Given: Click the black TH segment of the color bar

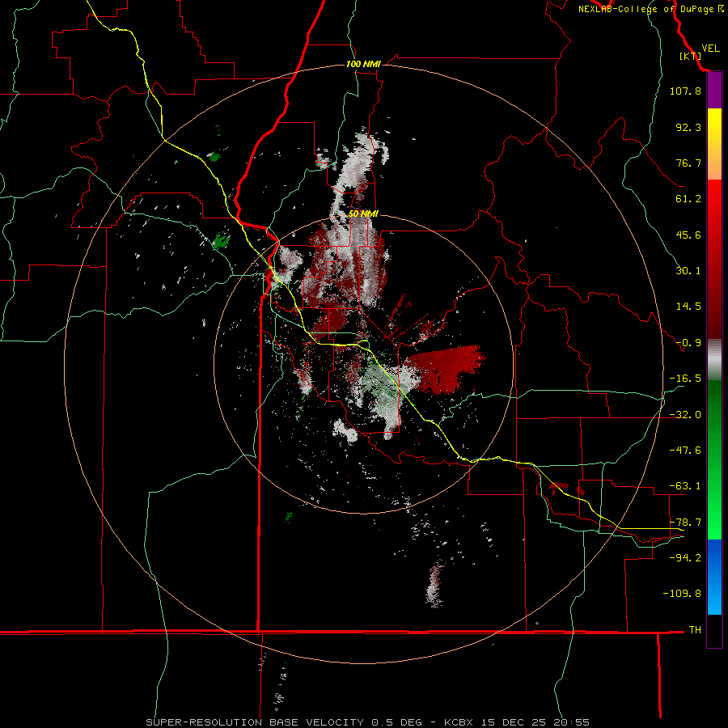Looking at the screenshot, I should pos(714,630).
